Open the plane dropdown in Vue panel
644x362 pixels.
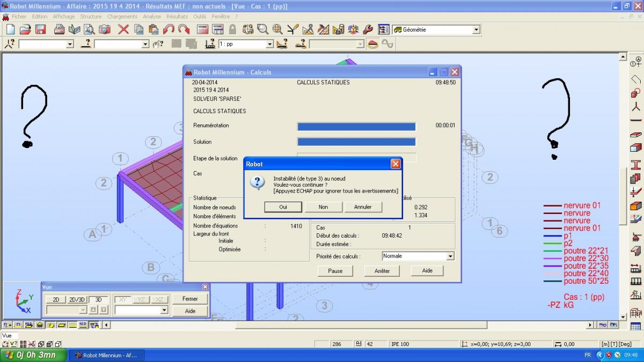pyautogui.click(x=164, y=310)
